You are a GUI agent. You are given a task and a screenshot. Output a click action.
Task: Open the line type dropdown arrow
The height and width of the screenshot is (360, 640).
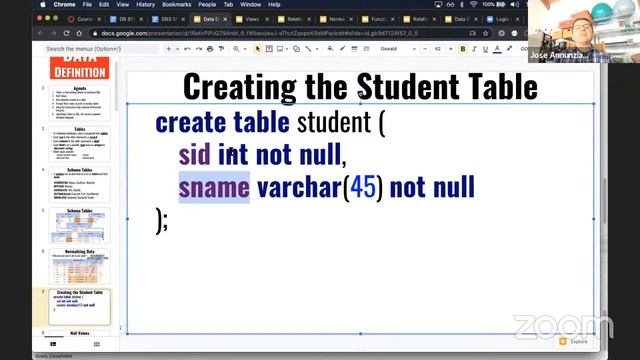(317, 49)
